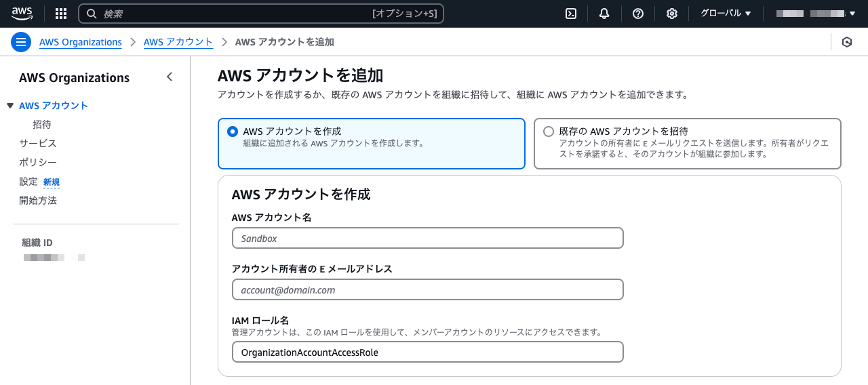
Task: Open the help question mark icon
Action: click(x=638, y=14)
